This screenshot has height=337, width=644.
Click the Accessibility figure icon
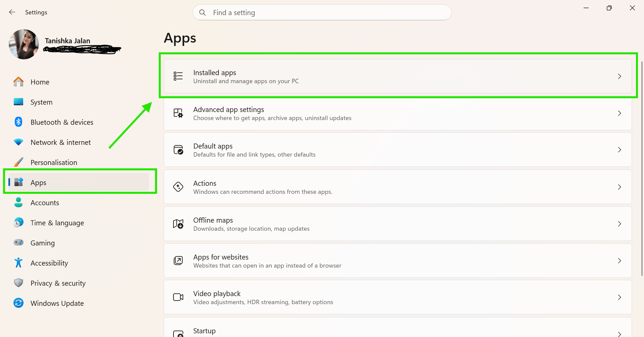18,263
